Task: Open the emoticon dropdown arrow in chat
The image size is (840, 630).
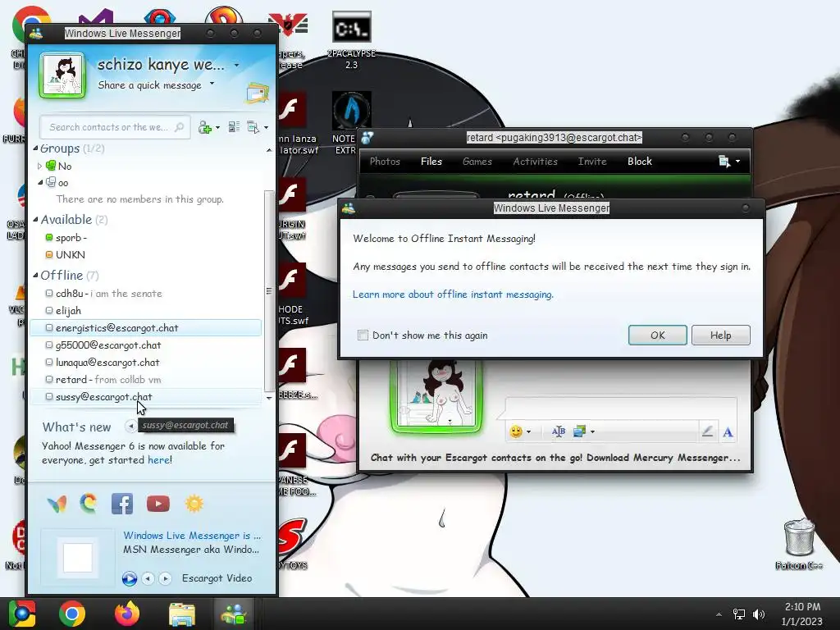Action: coord(529,431)
